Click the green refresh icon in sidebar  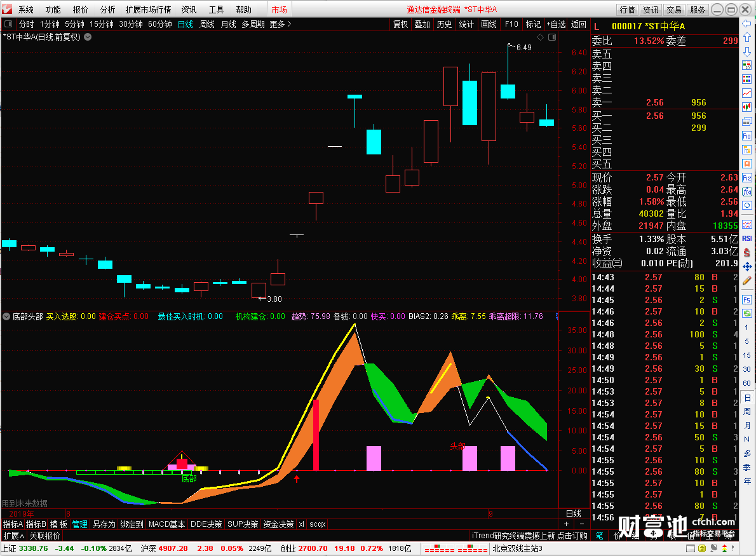(x=747, y=313)
